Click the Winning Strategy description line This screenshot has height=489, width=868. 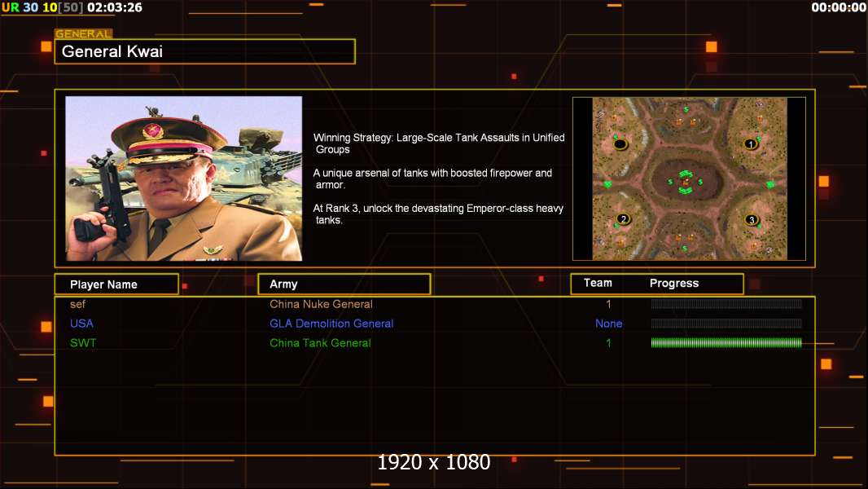click(439, 143)
